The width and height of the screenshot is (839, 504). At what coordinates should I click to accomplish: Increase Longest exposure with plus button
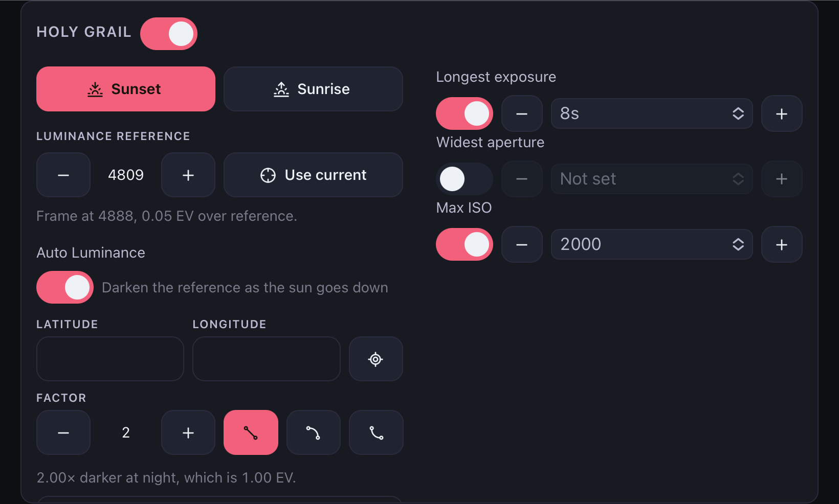point(782,113)
